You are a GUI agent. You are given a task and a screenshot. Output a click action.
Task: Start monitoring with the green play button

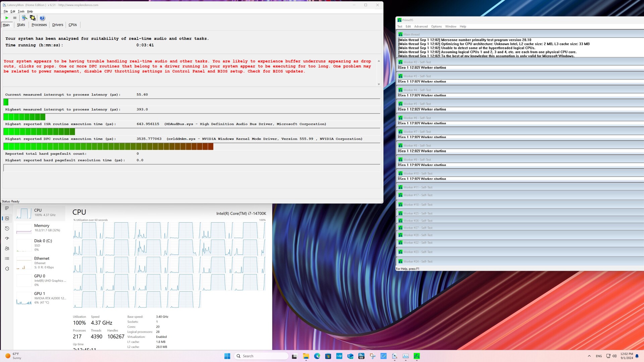tap(7, 18)
